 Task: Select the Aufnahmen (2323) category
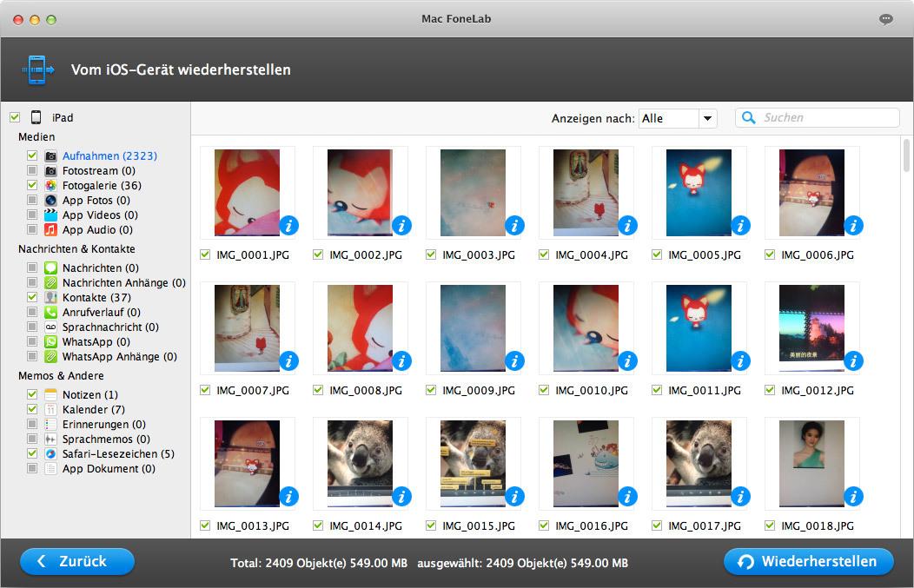109,156
